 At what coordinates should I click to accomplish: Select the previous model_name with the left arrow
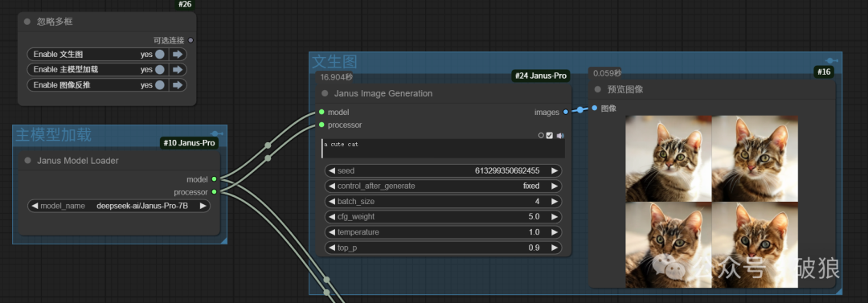[35, 206]
